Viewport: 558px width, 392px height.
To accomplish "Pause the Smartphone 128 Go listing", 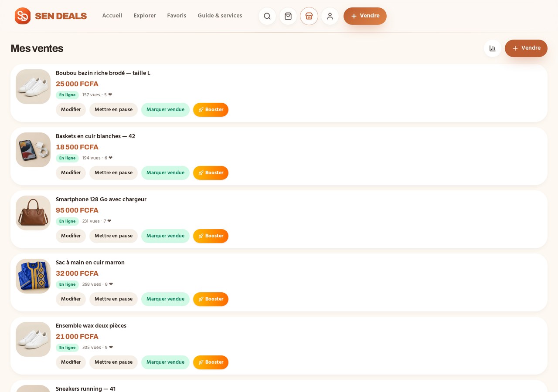I will pos(113,236).
